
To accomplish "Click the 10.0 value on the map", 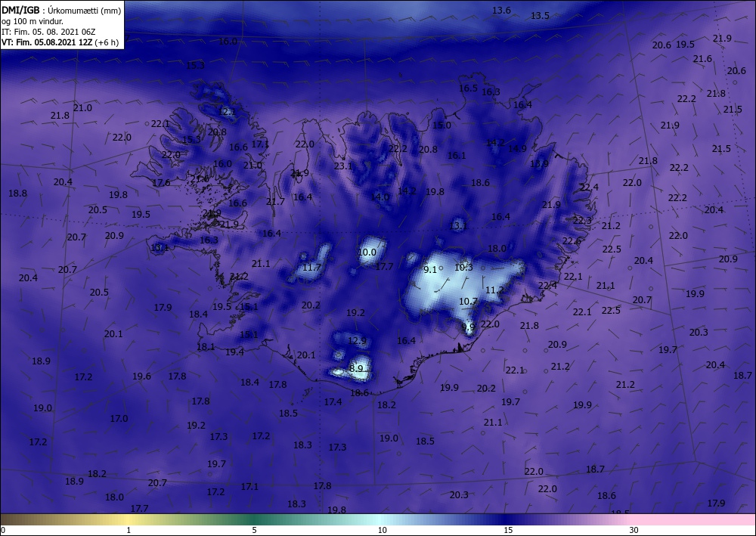I will coord(367,252).
